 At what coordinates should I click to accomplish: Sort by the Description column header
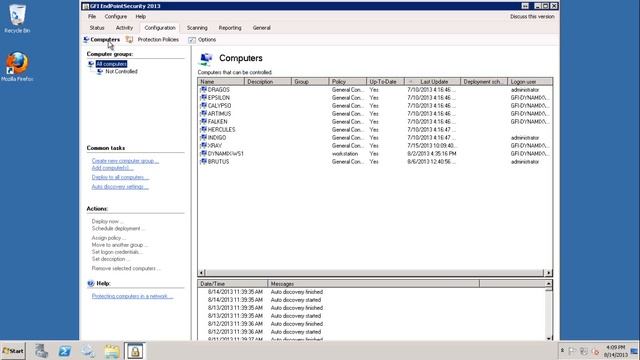[268, 82]
